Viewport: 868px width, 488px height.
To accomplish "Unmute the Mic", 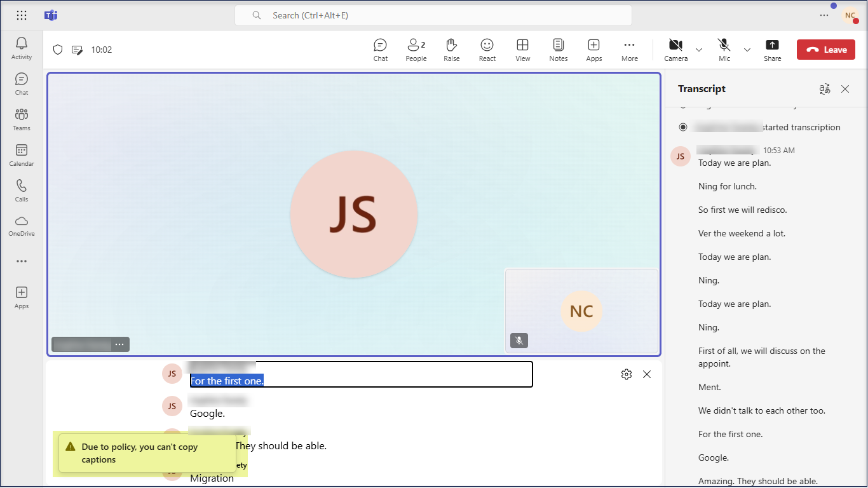I will [x=724, y=50].
